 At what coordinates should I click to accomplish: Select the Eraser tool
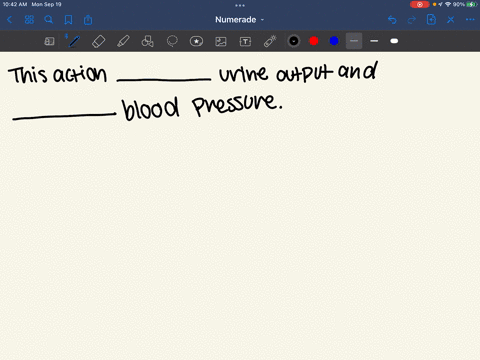point(98,42)
